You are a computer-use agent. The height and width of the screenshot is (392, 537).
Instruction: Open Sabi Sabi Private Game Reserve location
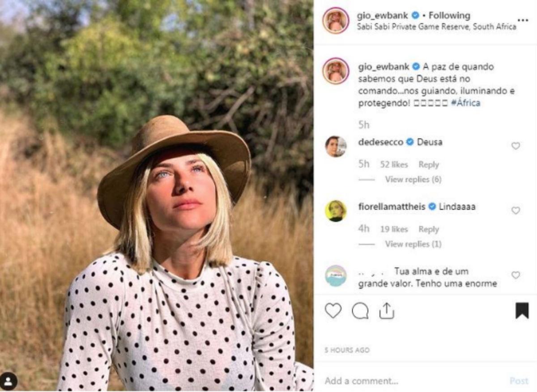click(x=436, y=27)
